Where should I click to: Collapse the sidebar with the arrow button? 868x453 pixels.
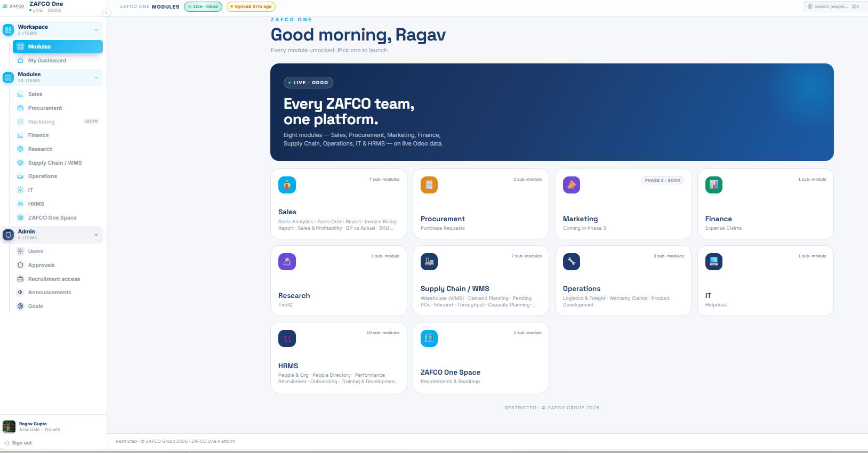(x=107, y=13)
